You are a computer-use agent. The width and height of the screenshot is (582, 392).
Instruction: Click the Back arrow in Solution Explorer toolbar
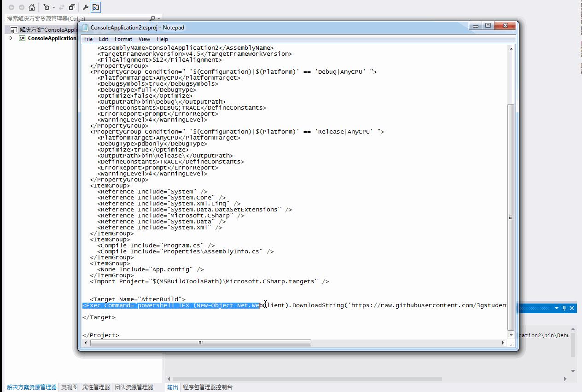point(12,7)
